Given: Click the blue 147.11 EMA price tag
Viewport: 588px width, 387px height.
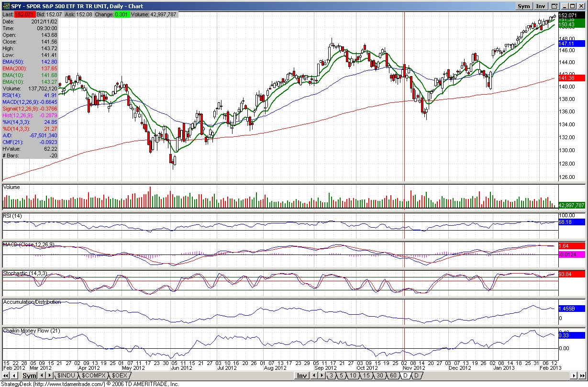Looking at the screenshot, I should [571, 43].
